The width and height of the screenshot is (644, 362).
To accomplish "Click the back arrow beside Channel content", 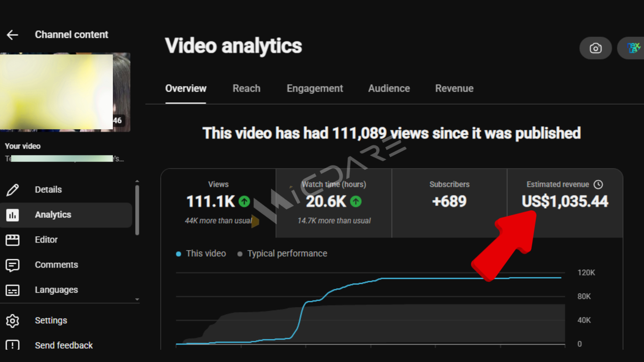I will tap(12, 35).
